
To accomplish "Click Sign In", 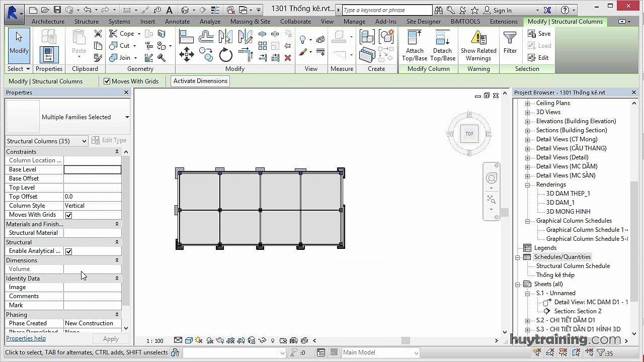I will pos(502,10).
